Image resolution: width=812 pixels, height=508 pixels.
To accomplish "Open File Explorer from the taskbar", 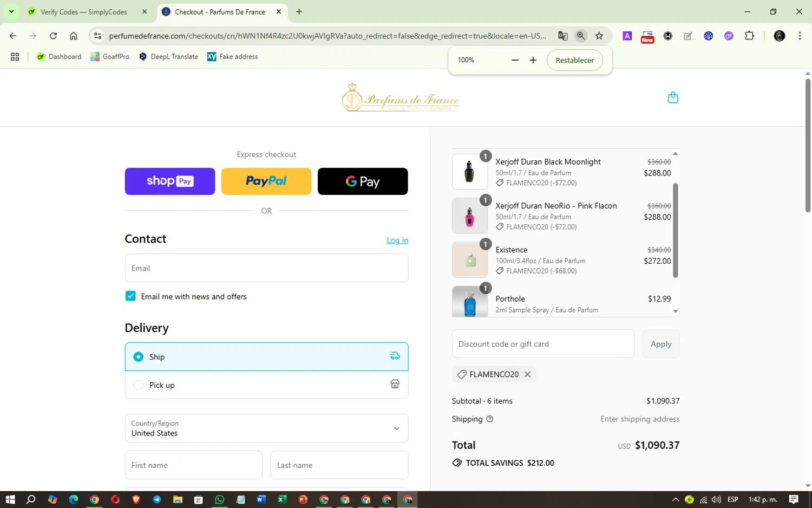I will coord(178,499).
